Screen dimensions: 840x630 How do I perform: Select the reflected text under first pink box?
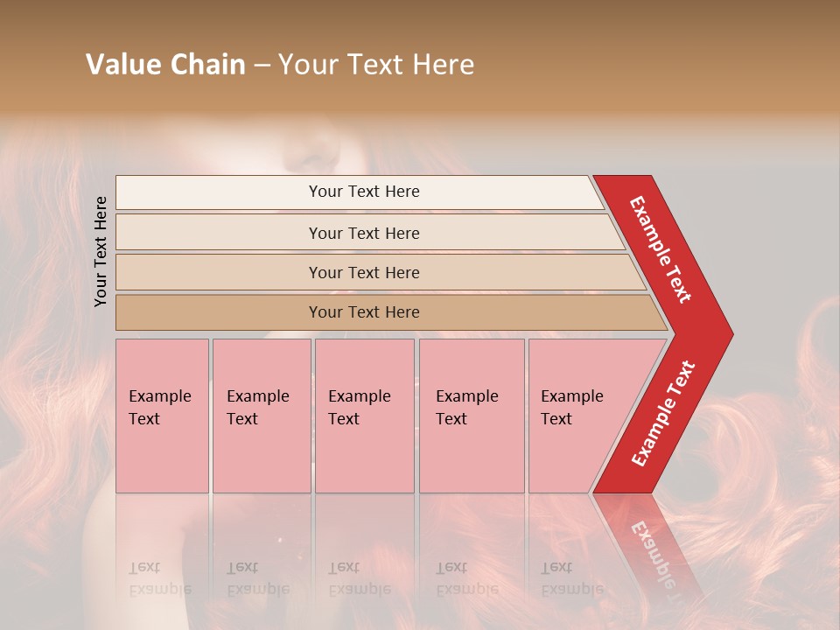(160, 578)
